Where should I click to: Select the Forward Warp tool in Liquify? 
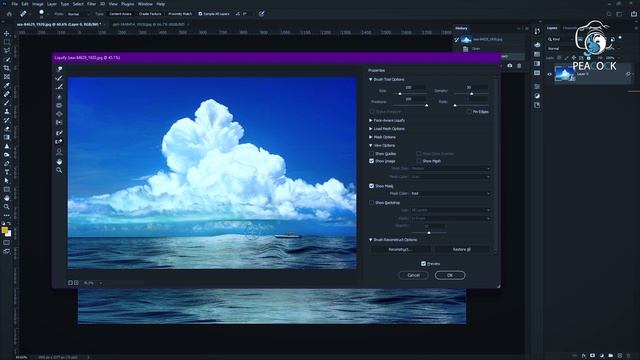(x=60, y=69)
